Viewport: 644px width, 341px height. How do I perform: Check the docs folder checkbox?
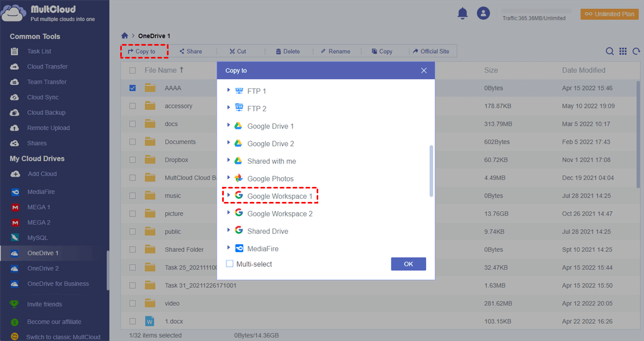pyautogui.click(x=133, y=124)
